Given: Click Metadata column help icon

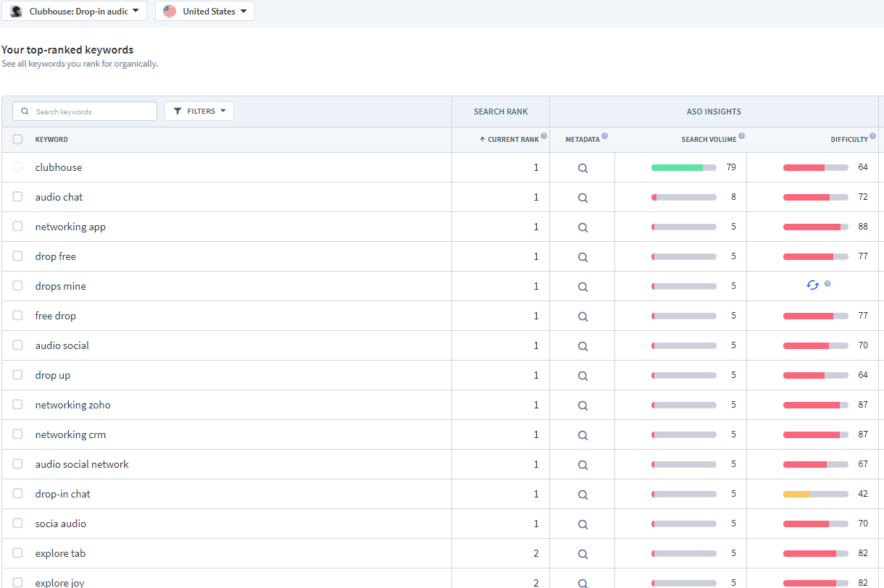Looking at the screenshot, I should (x=604, y=135).
